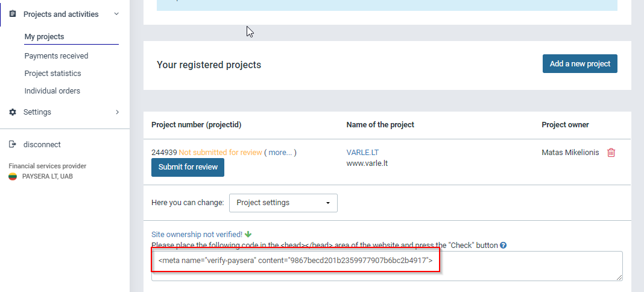Click the Settings gear icon

point(13,112)
